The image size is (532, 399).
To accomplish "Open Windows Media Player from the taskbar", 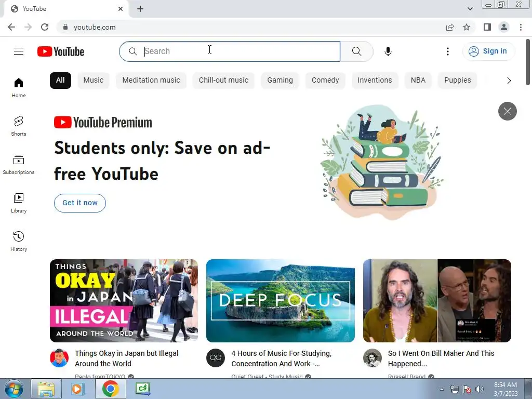I will point(77,389).
